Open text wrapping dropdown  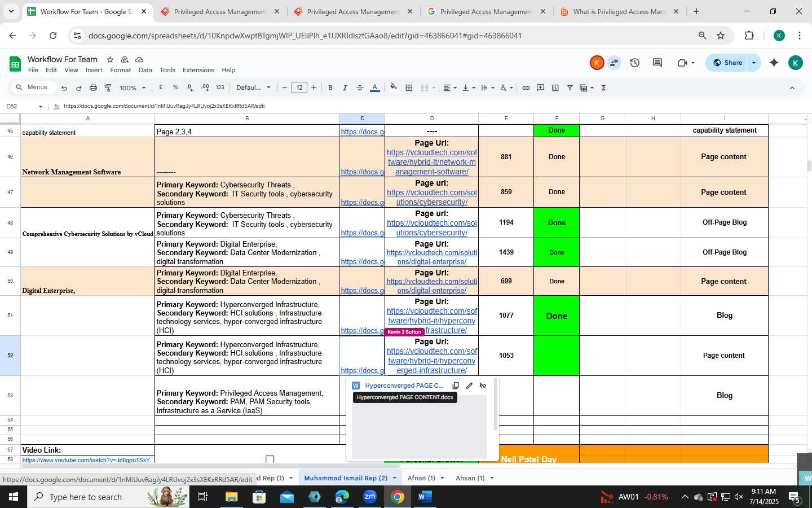tap(488, 87)
